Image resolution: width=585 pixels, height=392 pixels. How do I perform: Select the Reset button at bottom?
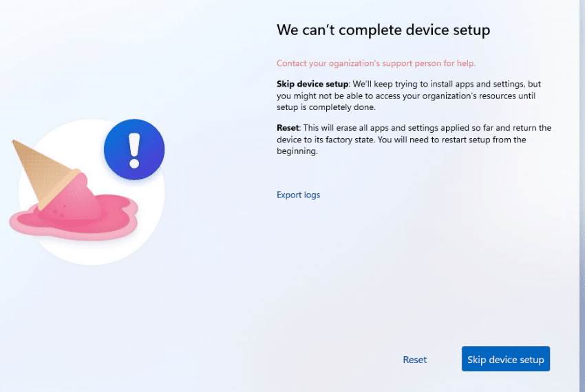point(414,360)
